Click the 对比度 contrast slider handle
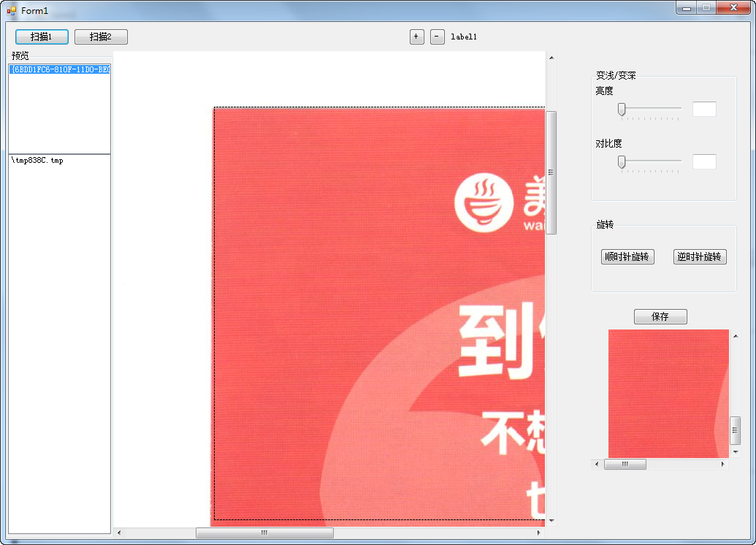 [x=622, y=162]
